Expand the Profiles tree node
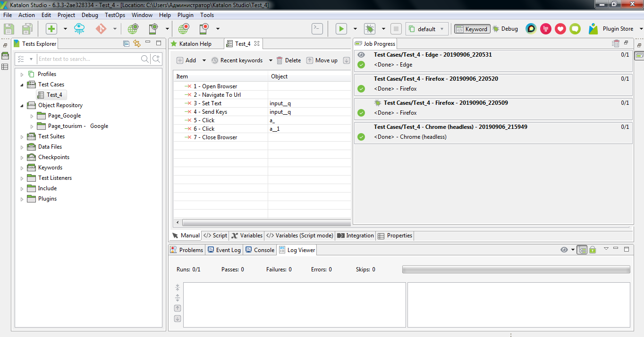This screenshot has width=644, height=337. 22,74
